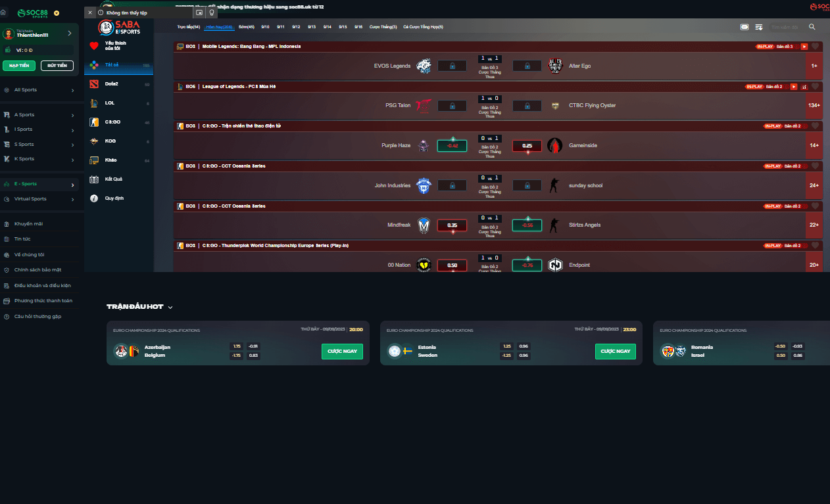Click the NẠP TIỀN deposit button
This screenshot has width=830, height=504.
[19, 66]
